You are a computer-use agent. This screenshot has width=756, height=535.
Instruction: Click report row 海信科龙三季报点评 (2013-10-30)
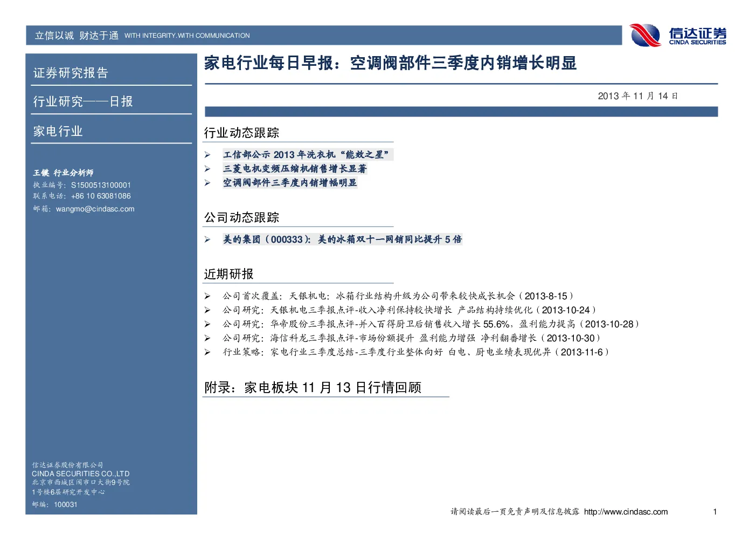[412, 338]
